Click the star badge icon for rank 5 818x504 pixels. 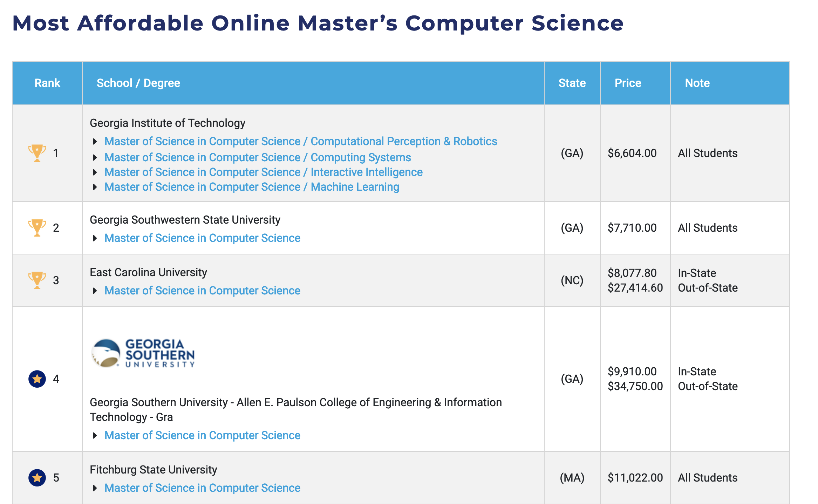[37, 478]
